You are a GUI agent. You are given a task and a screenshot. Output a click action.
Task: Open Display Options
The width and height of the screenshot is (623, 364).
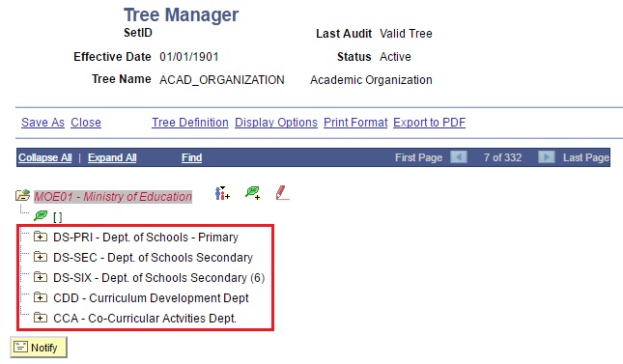[276, 123]
